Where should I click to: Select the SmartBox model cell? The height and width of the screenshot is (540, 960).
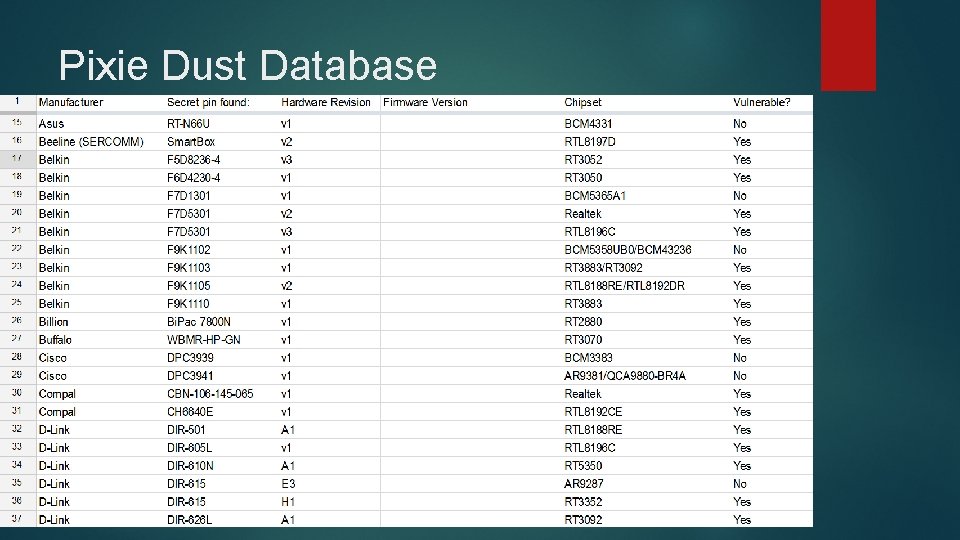190,142
